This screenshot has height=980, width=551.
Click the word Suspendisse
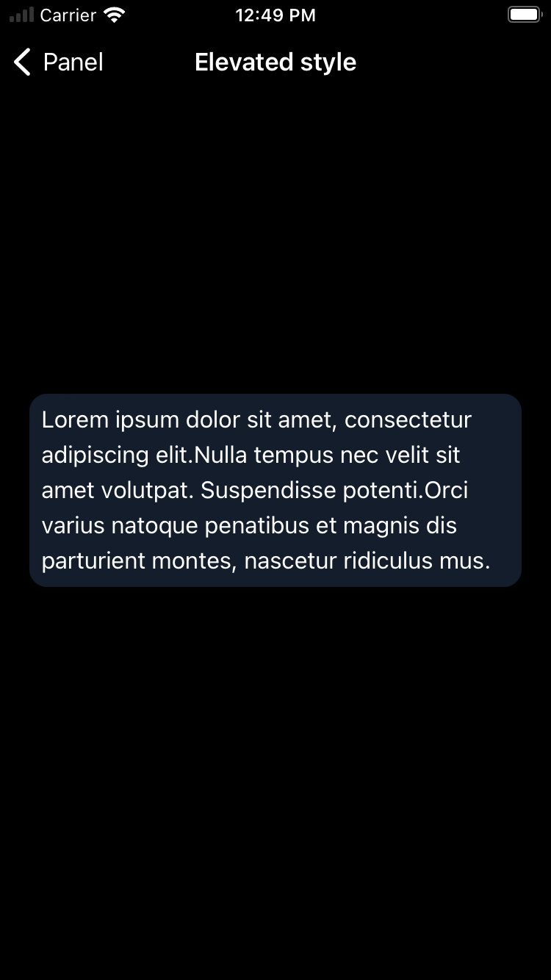[269, 491]
